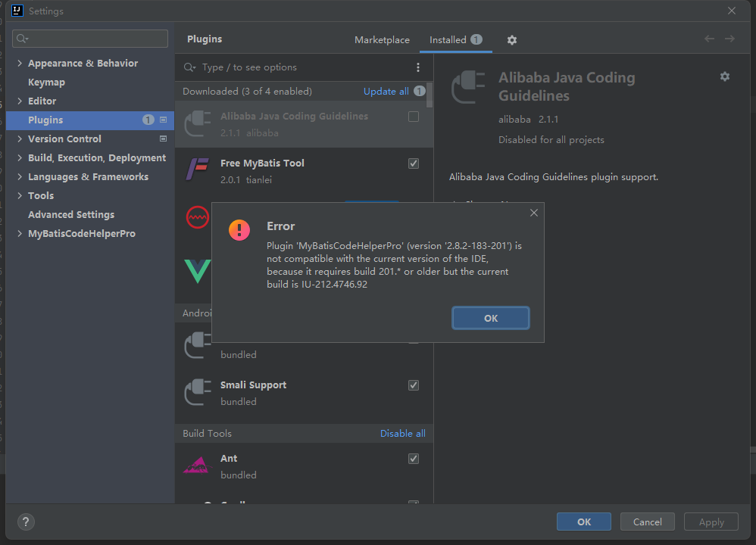Screen dimensions: 756x545
Task: Click Disable all for Build Tools
Action: point(402,434)
